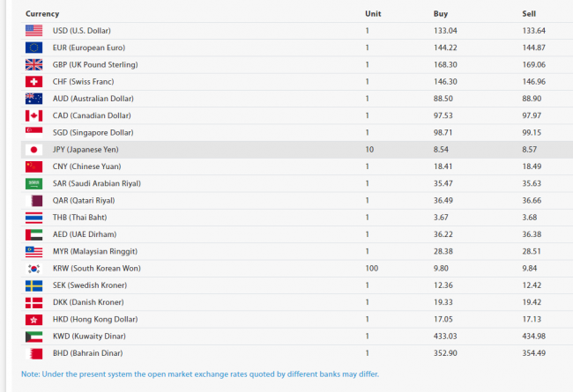The width and height of the screenshot is (573, 392).
Task: Click the Saudi Arabian flag icon
Action: click(34, 183)
